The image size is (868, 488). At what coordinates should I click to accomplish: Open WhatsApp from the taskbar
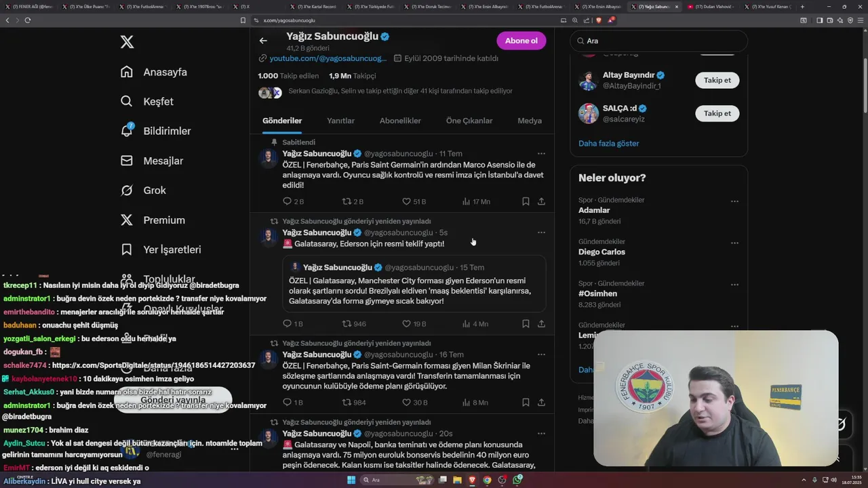click(517, 480)
